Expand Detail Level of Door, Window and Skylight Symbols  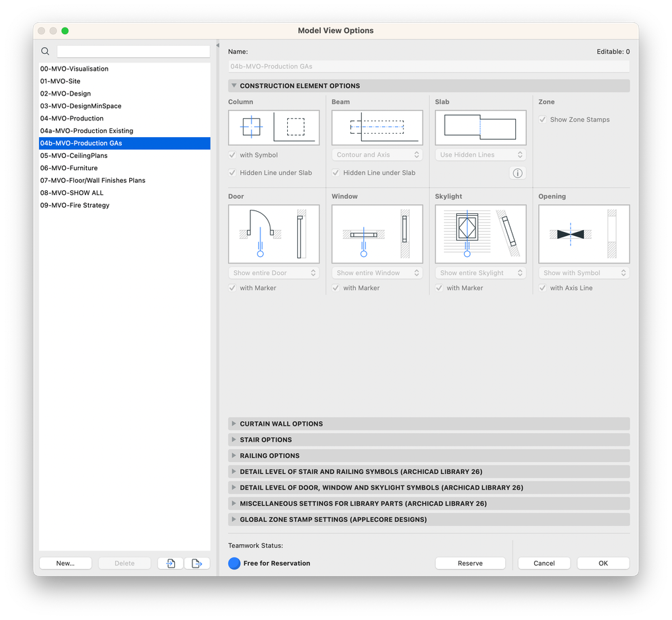(x=234, y=487)
